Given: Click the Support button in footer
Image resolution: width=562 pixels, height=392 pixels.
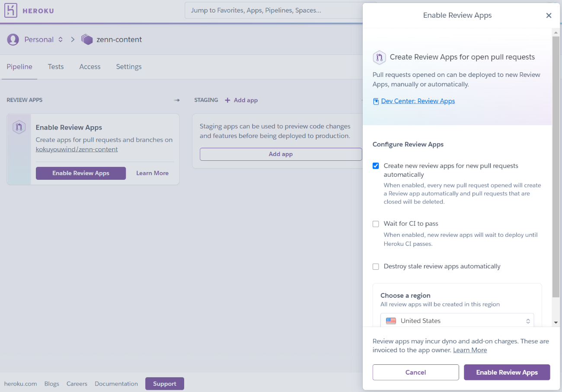Looking at the screenshot, I should (165, 384).
